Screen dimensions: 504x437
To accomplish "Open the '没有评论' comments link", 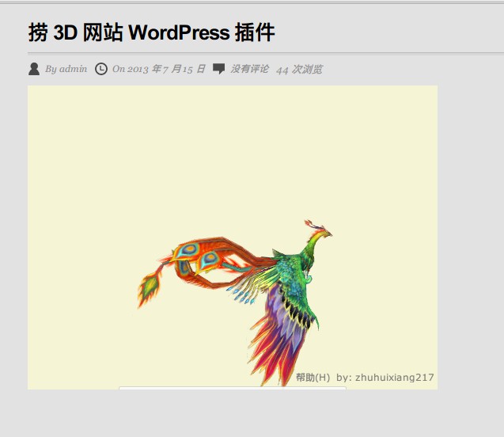I will (x=249, y=69).
